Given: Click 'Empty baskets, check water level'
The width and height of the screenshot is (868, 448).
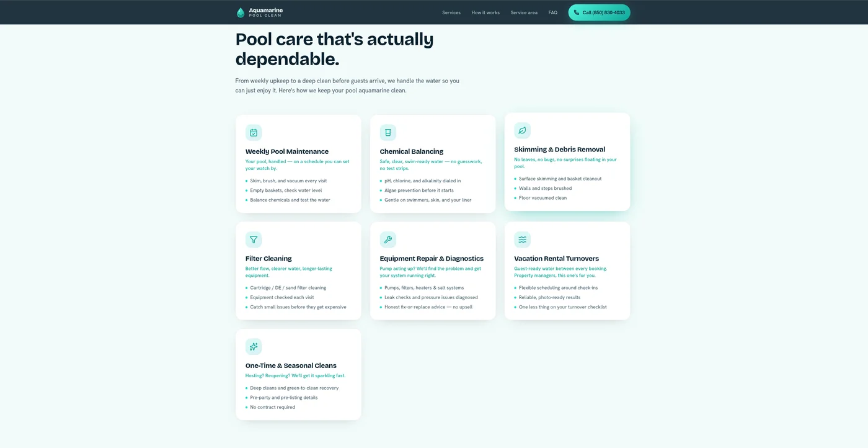Looking at the screenshot, I should [x=286, y=190].
